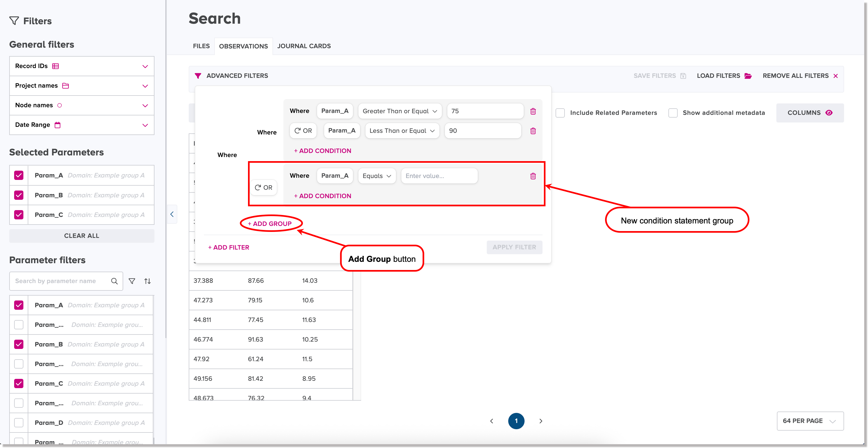Click the Date Range calendar icon
This screenshot has width=868, height=448.
coord(58,125)
